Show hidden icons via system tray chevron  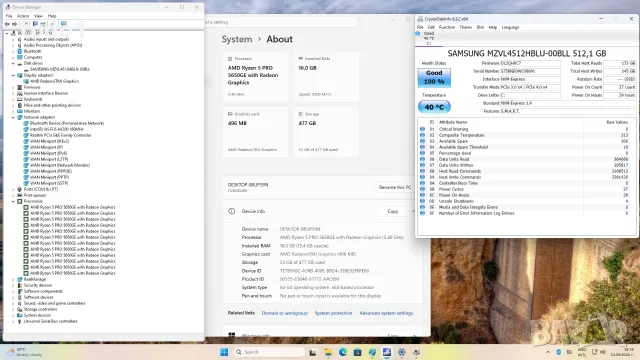point(548,352)
